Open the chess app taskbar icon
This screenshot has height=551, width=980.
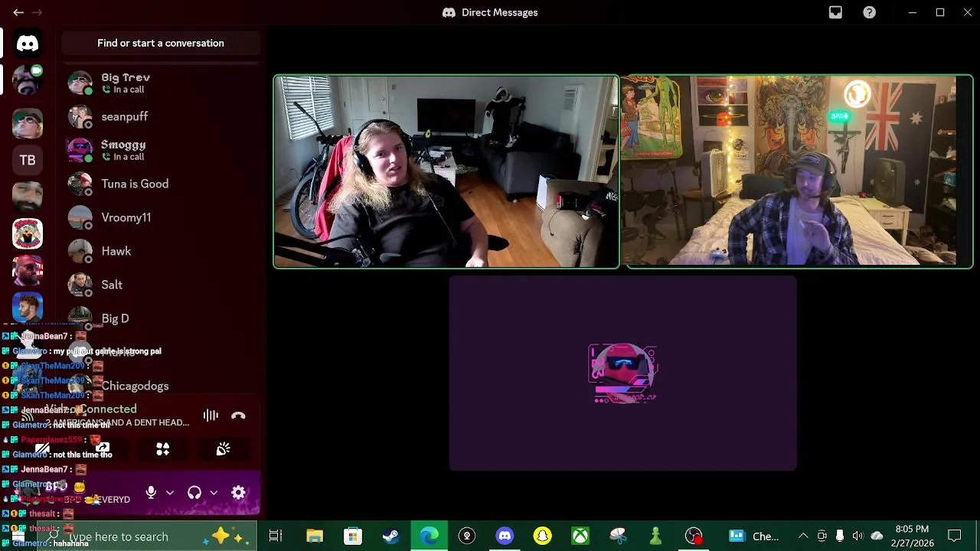[x=655, y=536]
